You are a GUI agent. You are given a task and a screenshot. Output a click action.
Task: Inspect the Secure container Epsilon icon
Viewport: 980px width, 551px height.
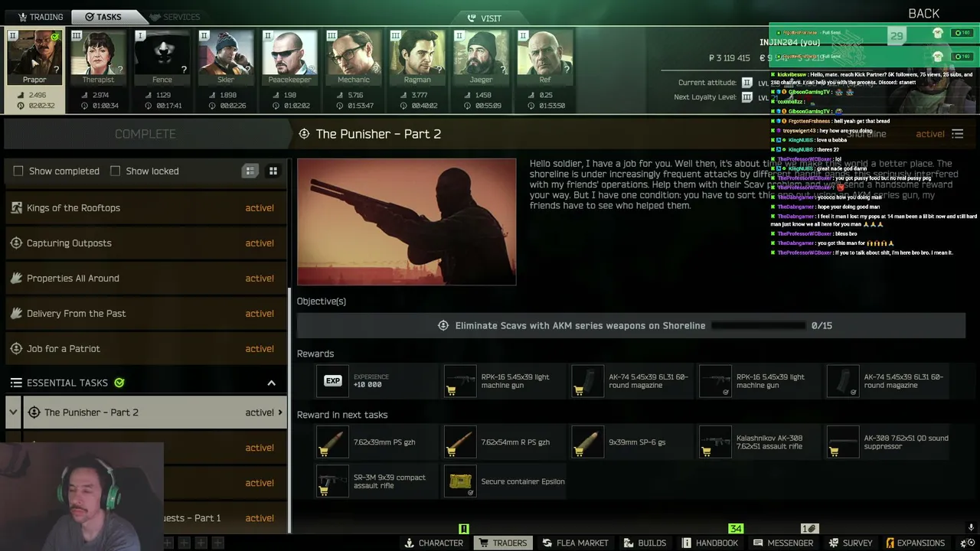pyautogui.click(x=460, y=481)
